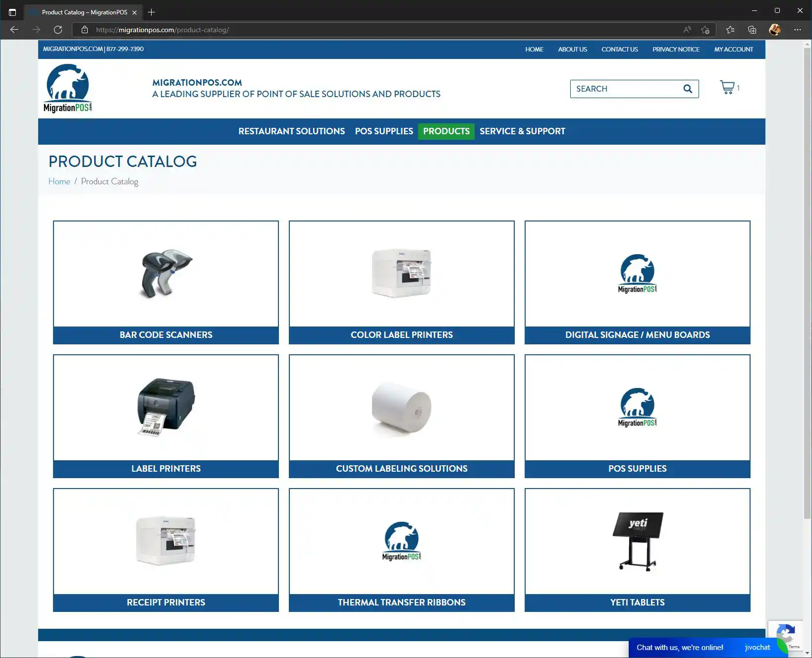Open the Read Aloud icon in address bar
The height and width of the screenshot is (658, 812).
pyautogui.click(x=687, y=30)
